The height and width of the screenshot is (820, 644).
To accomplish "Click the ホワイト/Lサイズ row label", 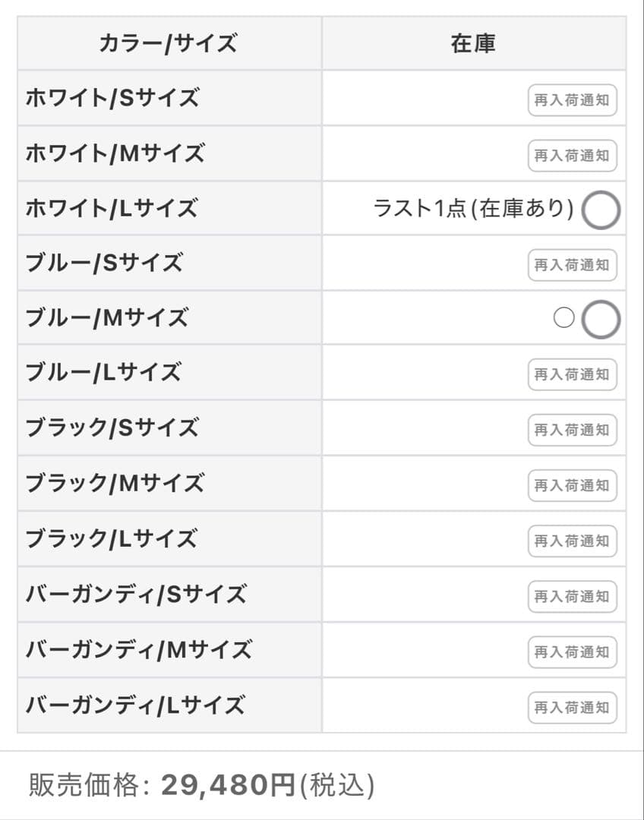I will click(112, 208).
